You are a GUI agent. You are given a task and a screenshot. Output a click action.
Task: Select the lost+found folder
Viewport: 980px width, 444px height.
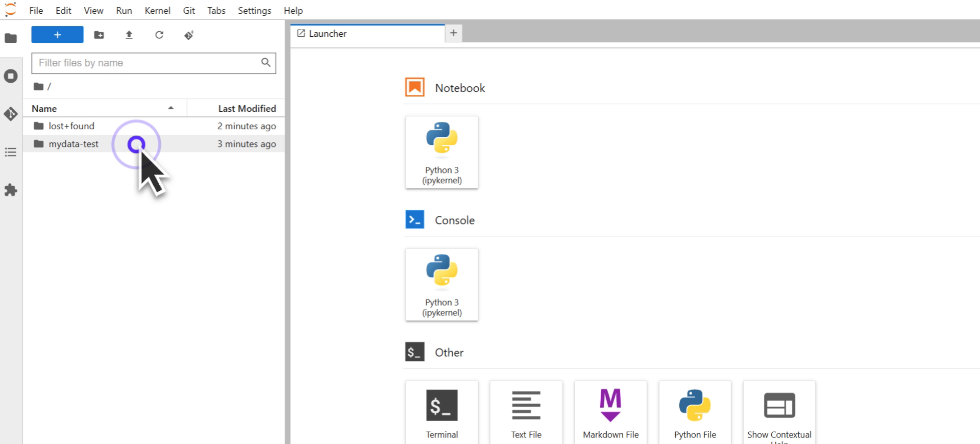point(154,126)
